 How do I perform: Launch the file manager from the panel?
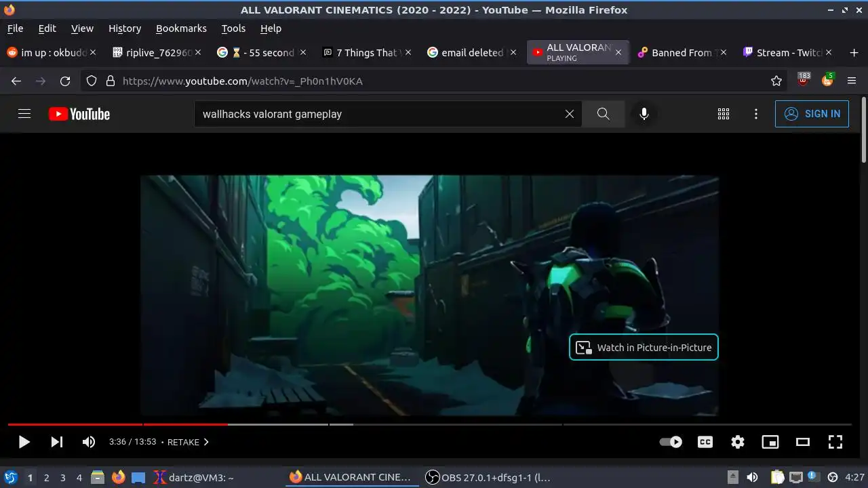coord(98,477)
